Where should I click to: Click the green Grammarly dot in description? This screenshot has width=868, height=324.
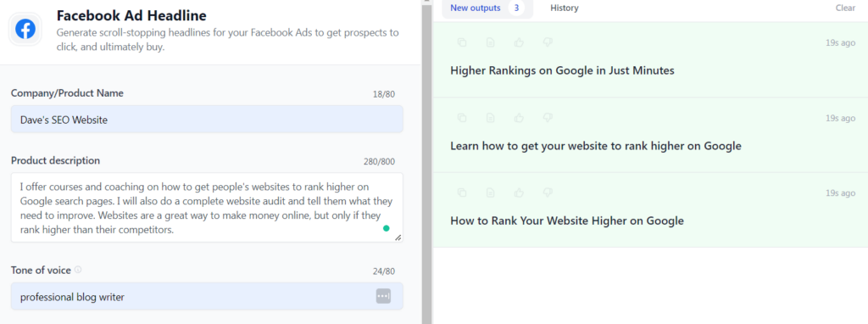386,228
